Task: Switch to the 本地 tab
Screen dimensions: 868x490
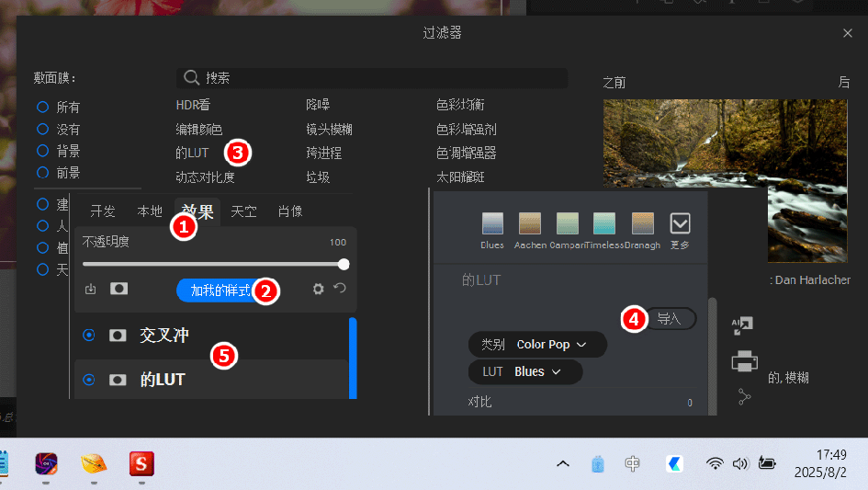Action: point(150,211)
